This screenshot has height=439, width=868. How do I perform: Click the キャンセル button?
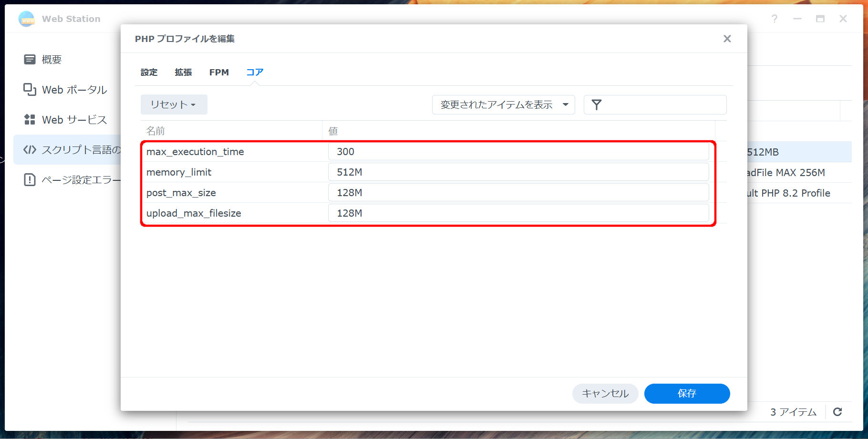[x=605, y=394]
